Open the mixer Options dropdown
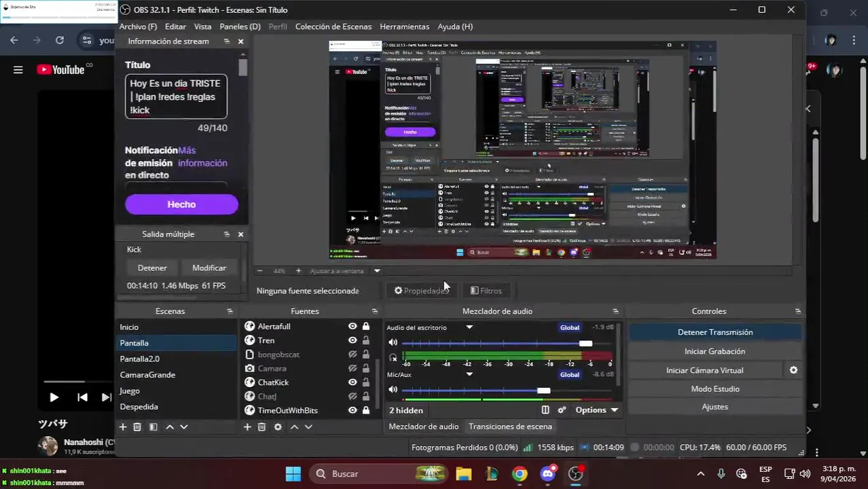This screenshot has height=489, width=868. coord(597,410)
